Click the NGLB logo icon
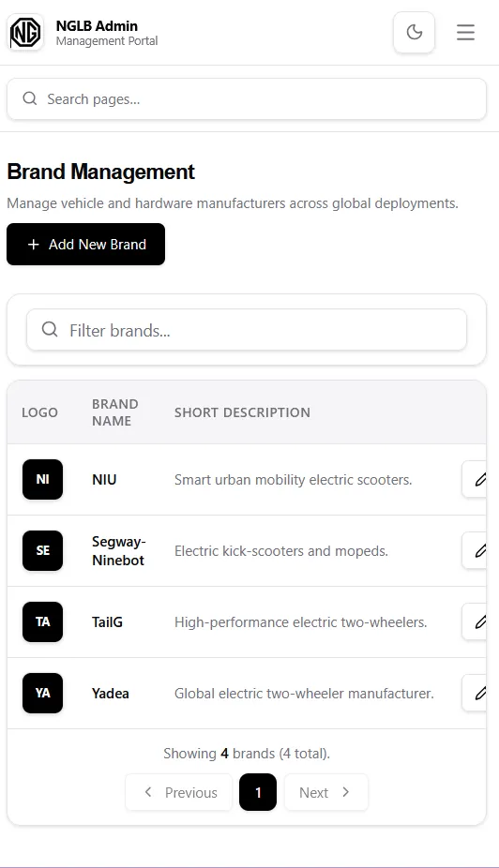The height and width of the screenshot is (868, 499). click(25, 32)
